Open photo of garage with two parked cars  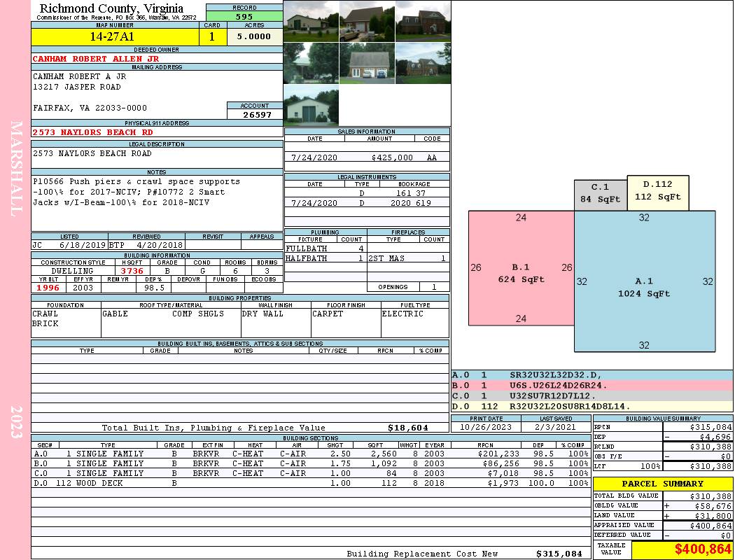[x=367, y=63]
